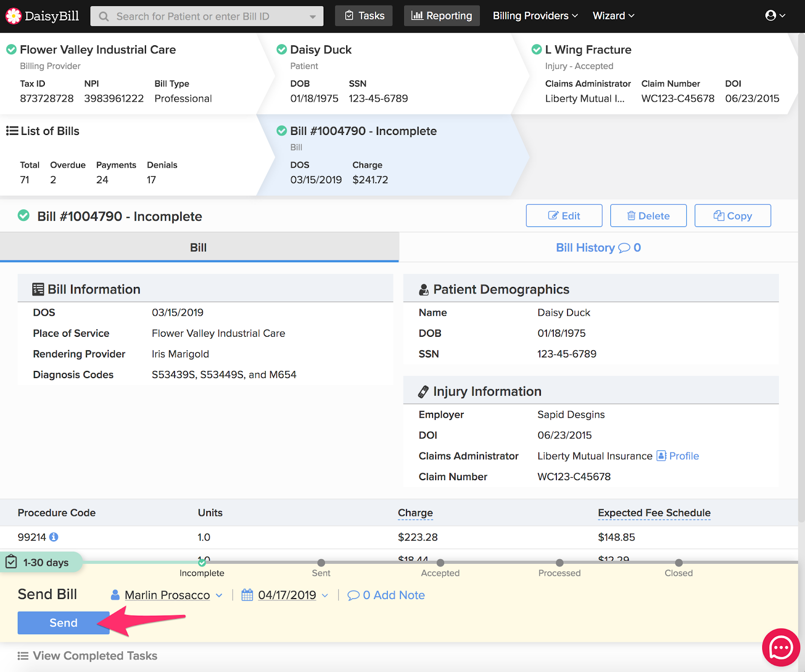The height and width of the screenshot is (672, 805).
Task: Open the live chat bubble icon
Action: click(780, 647)
